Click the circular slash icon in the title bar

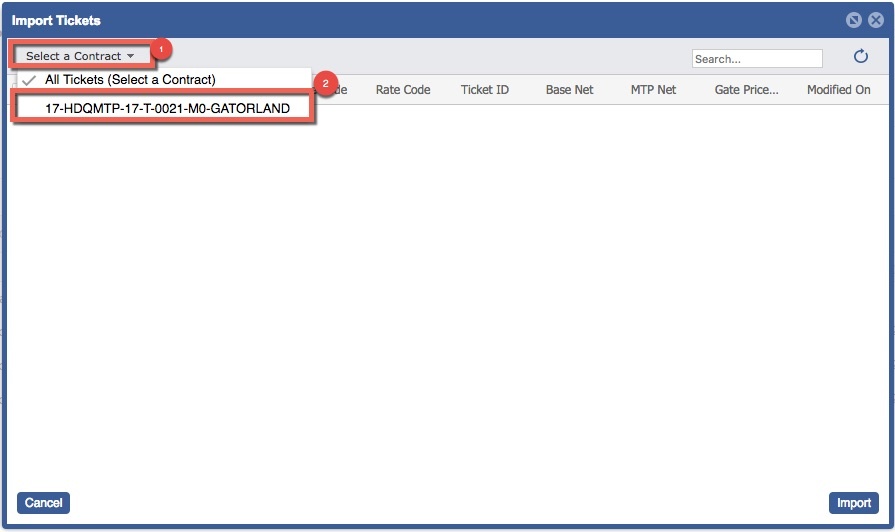(x=853, y=20)
